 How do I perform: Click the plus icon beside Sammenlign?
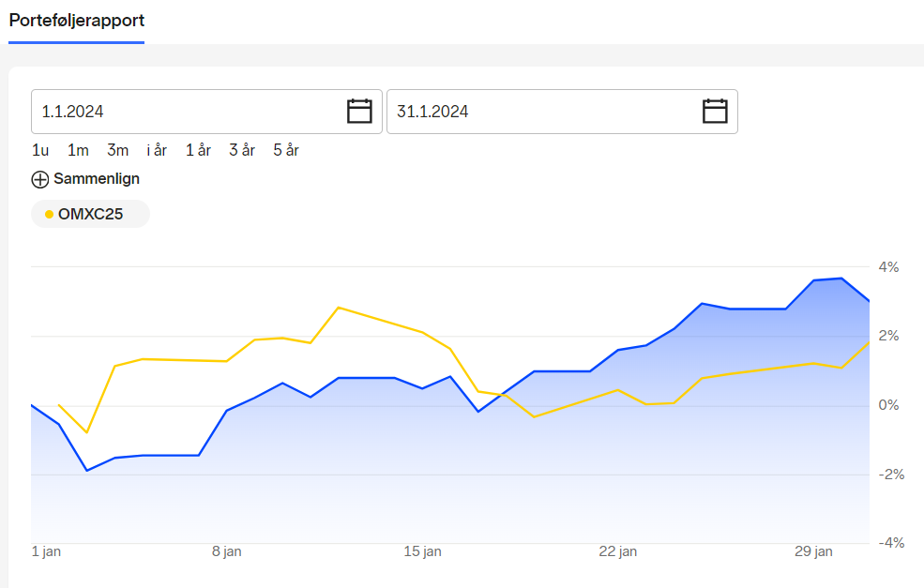click(40, 180)
